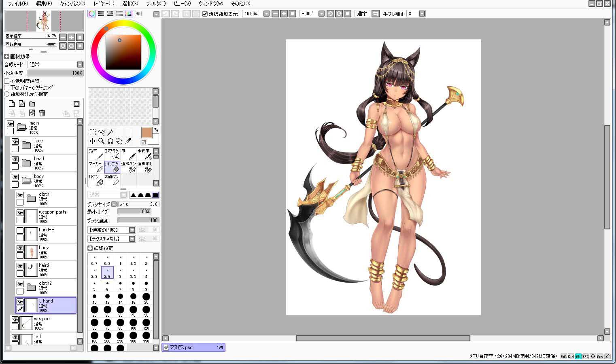Uncheck the 選択領域表示 checkbox
Viewport: 616px width, 364px height.
coord(205,14)
